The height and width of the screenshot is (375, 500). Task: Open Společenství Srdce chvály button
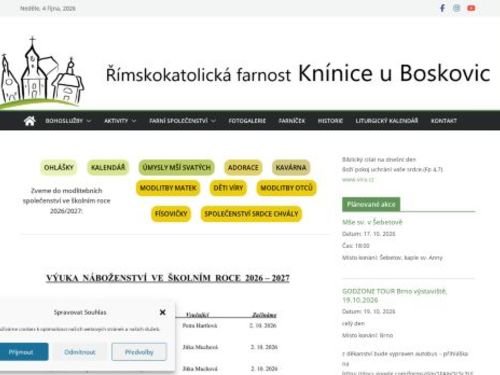(251, 214)
